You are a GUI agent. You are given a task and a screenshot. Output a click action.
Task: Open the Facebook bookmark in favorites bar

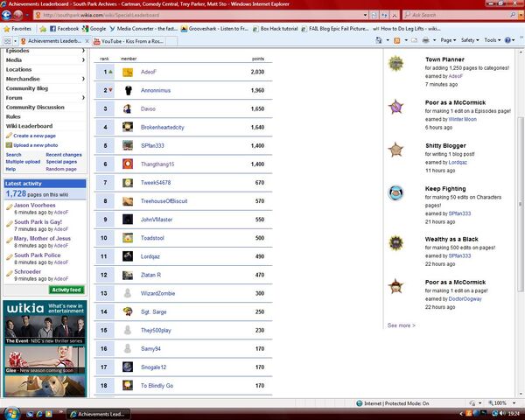64,29
